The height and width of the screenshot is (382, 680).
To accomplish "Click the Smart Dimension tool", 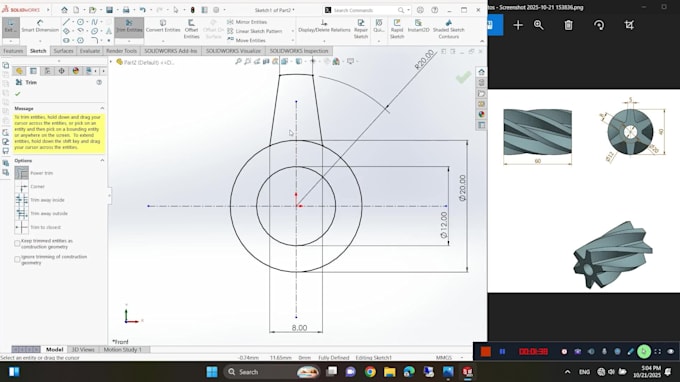I will (x=40, y=26).
